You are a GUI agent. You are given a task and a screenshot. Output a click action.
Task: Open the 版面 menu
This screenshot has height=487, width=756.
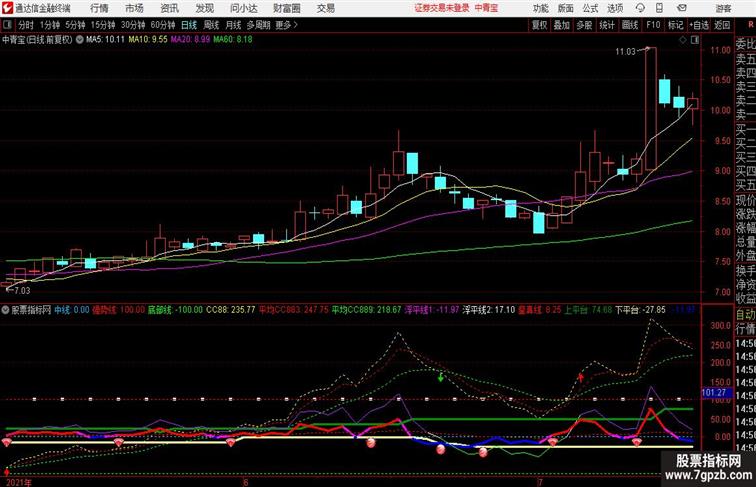(x=566, y=8)
